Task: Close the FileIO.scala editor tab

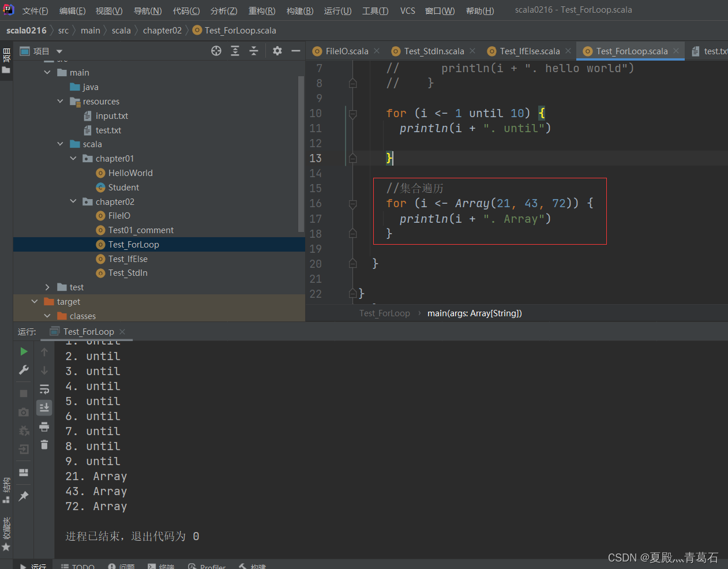Action: point(377,51)
